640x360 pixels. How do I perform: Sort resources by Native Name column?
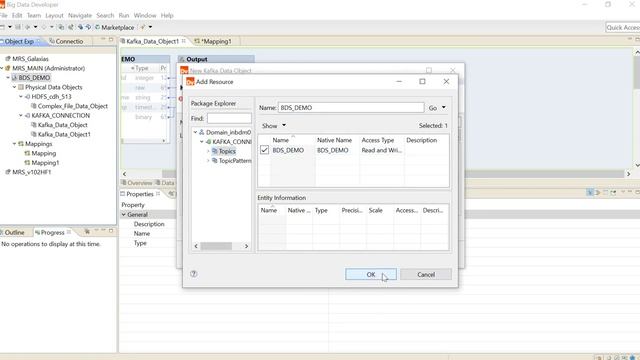coord(334,140)
